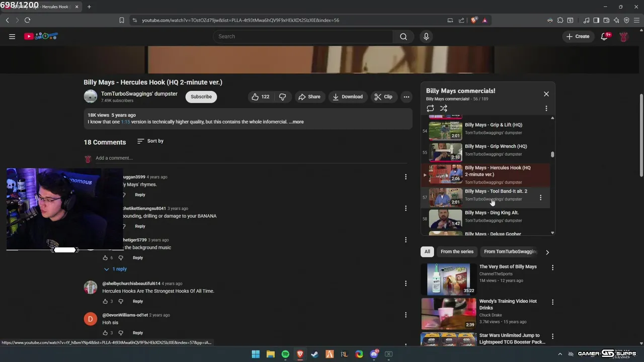Open options for Tool Band-It alt. 2 video
This screenshot has width=644, height=362.
pos(541,198)
